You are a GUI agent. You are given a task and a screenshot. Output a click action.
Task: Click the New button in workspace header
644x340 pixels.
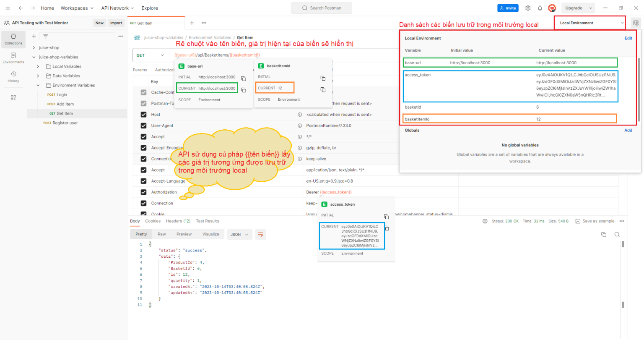[99, 23]
